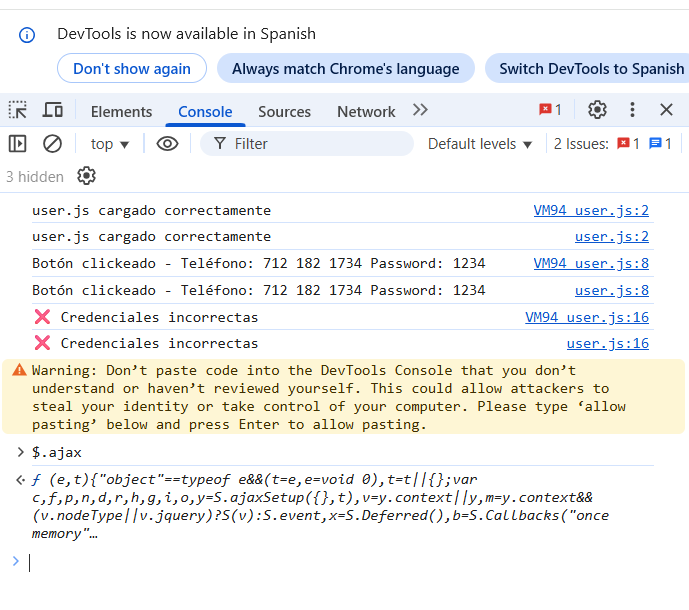
Task: Create a live expression with eye icon
Action: [x=167, y=144]
